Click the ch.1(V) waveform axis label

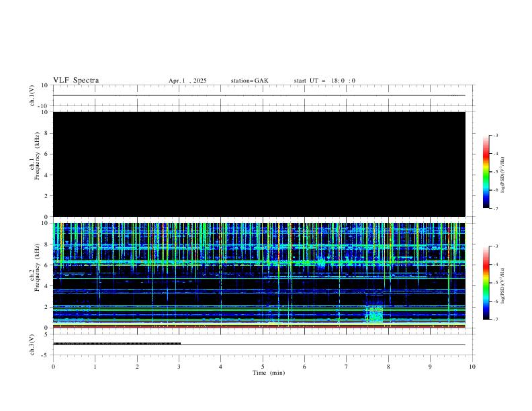tap(32, 95)
